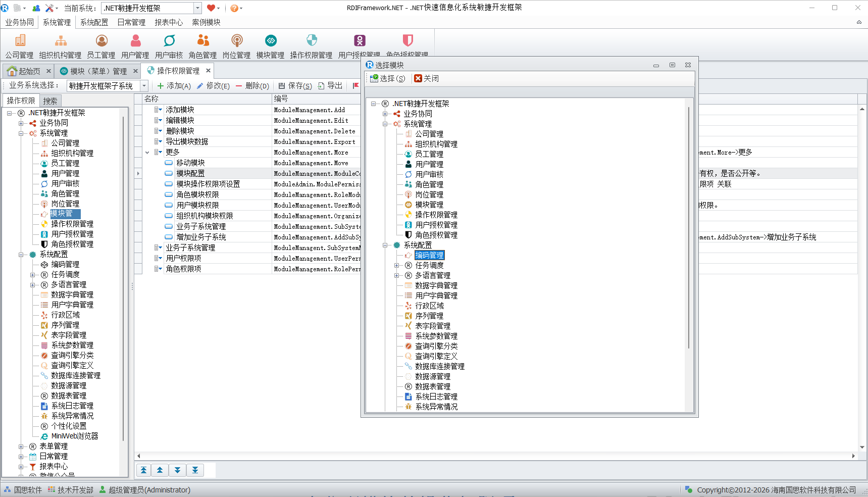Click the move-to-bottom arrow button below the grid
This screenshot has width=868, height=497.
[195, 470]
